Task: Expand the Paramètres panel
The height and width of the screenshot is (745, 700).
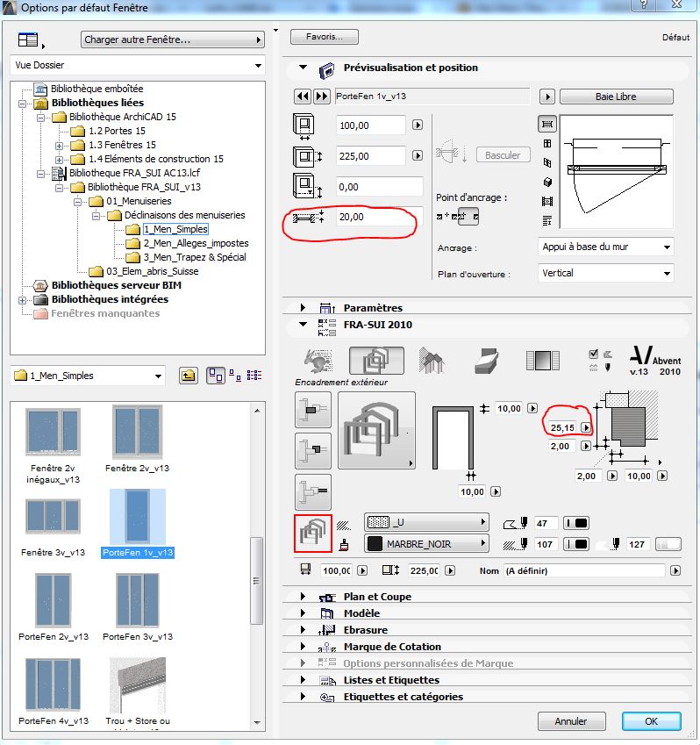Action: [303, 308]
